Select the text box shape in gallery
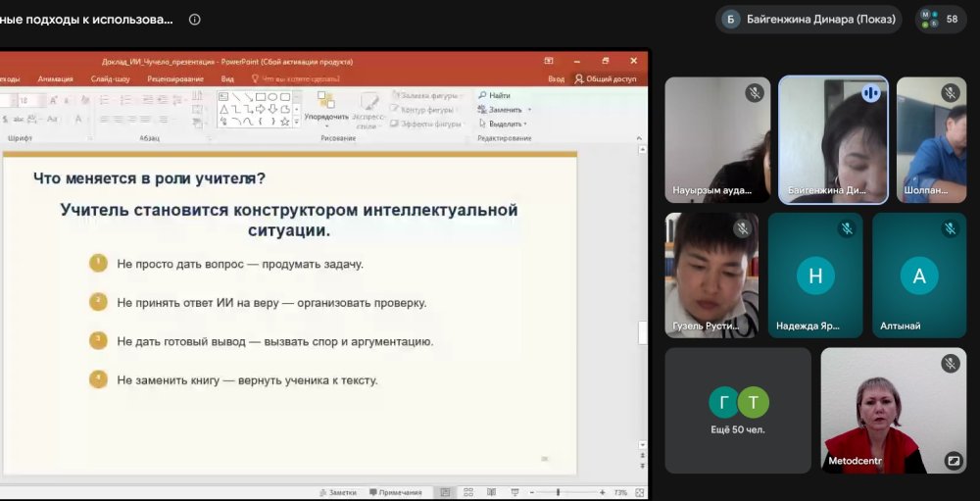This screenshot has width=980, height=501. pyautogui.click(x=223, y=97)
